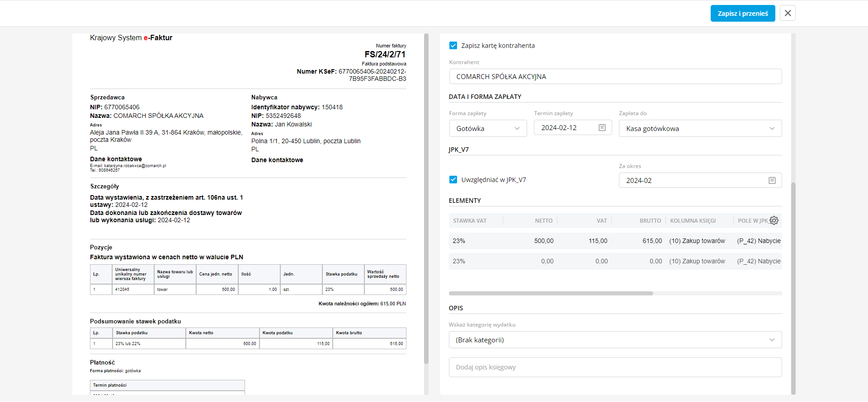Viewport: 868px width, 402px height.
Task: Expand the Brak kategorii expense dropdown
Action: coord(615,340)
